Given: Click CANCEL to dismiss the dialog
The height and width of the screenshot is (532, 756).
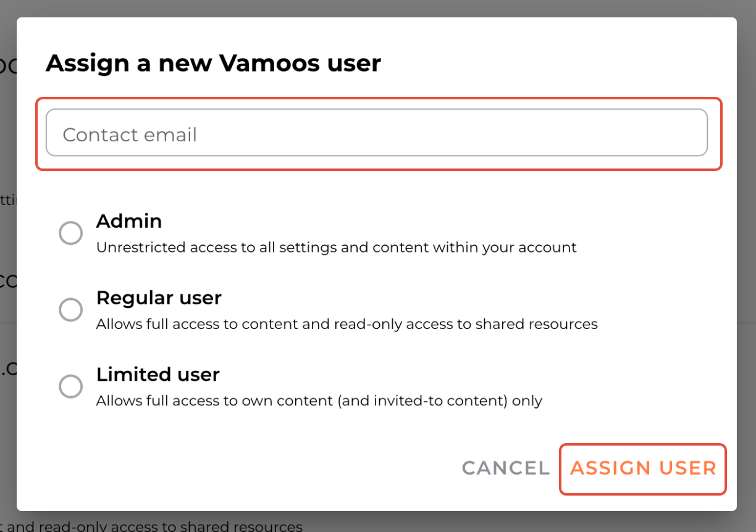Looking at the screenshot, I should [x=505, y=468].
